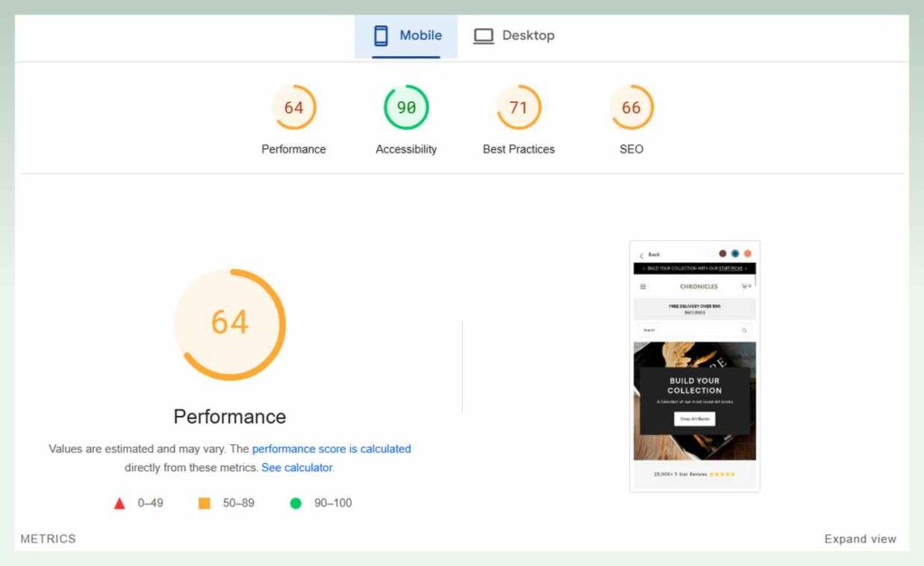Select the Accessibility 90 score gauge
Image resolution: width=924 pixels, height=566 pixels.
[x=406, y=107]
